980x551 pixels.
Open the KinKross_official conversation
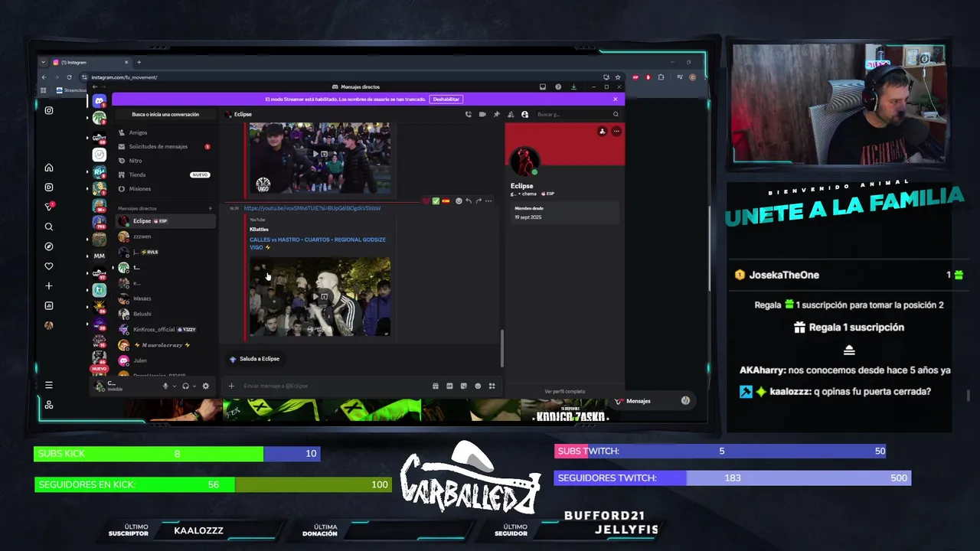(165, 329)
